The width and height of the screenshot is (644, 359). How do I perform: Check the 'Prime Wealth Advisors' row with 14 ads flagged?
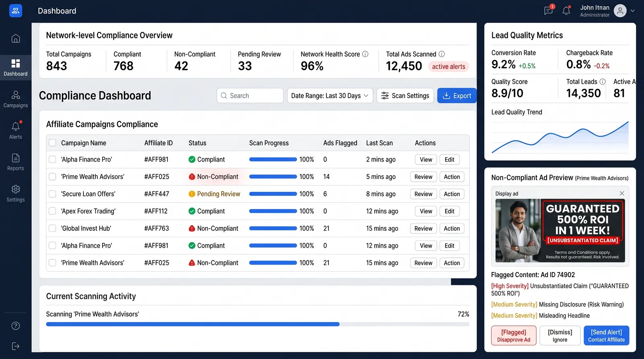[52, 176]
